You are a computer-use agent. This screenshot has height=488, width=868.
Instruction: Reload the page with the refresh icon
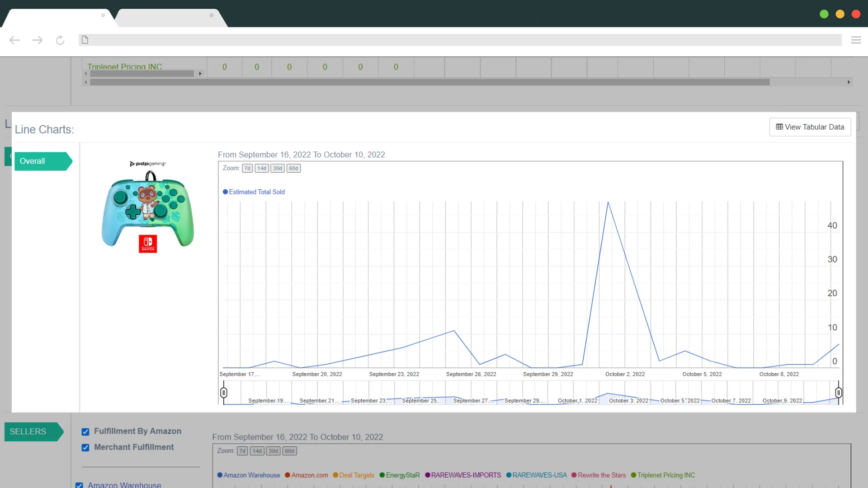[x=60, y=40]
